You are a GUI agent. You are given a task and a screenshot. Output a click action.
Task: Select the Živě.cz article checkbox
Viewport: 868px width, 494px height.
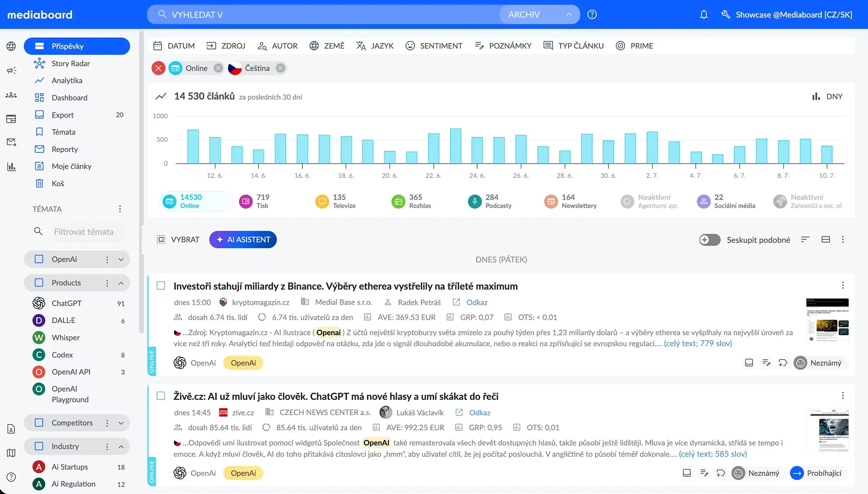coord(161,396)
